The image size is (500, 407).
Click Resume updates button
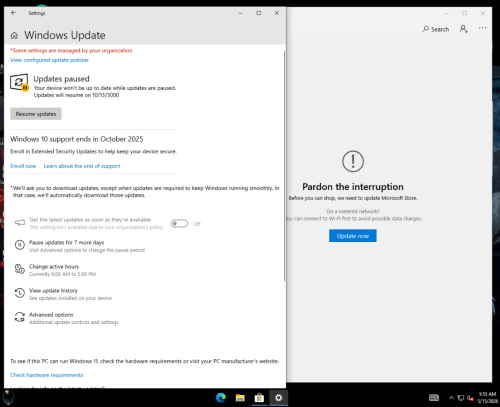pyautogui.click(x=36, y=114)
